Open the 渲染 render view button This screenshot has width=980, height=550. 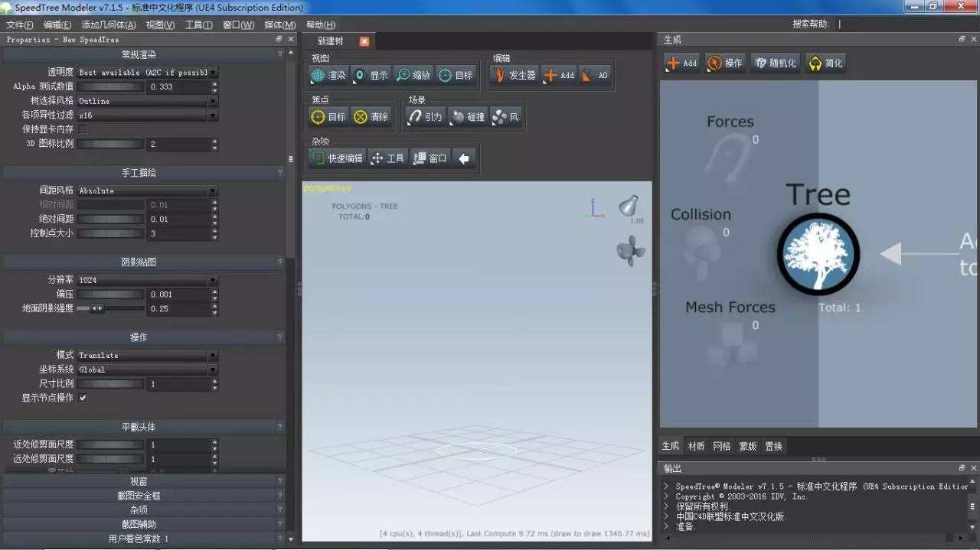328,75
